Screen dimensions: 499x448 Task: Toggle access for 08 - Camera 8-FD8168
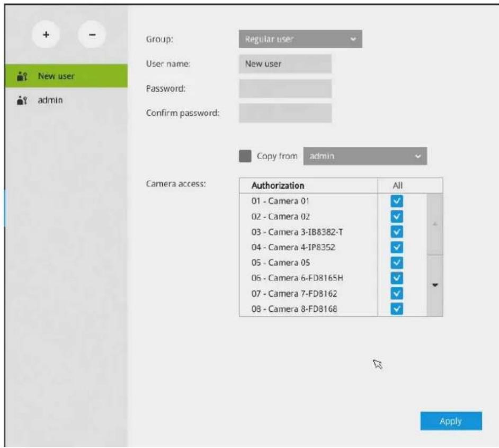coord(397,309)
